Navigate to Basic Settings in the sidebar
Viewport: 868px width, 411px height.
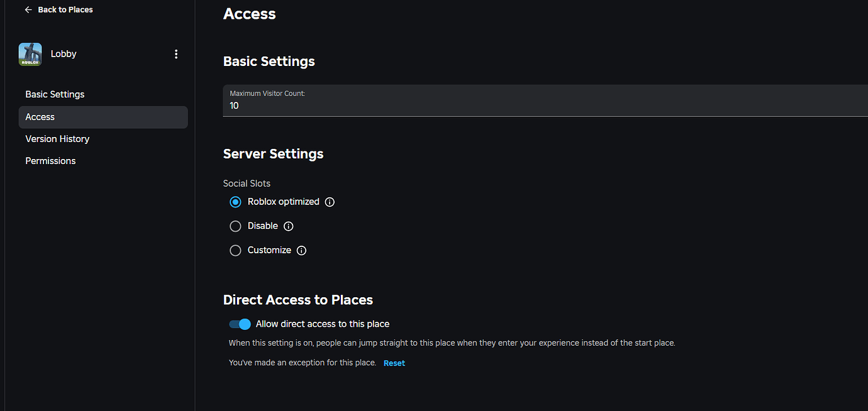pyautogui.click(x=55, y=94)
